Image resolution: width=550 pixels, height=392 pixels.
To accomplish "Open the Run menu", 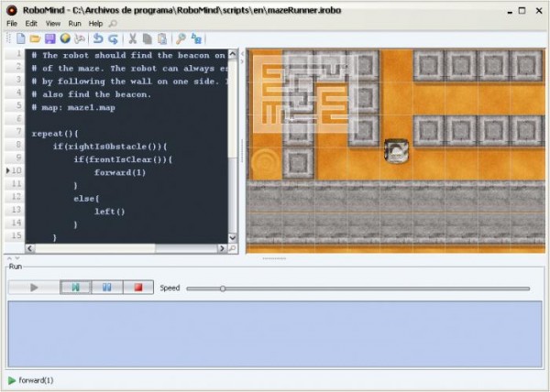I will [x=74, y=24].
